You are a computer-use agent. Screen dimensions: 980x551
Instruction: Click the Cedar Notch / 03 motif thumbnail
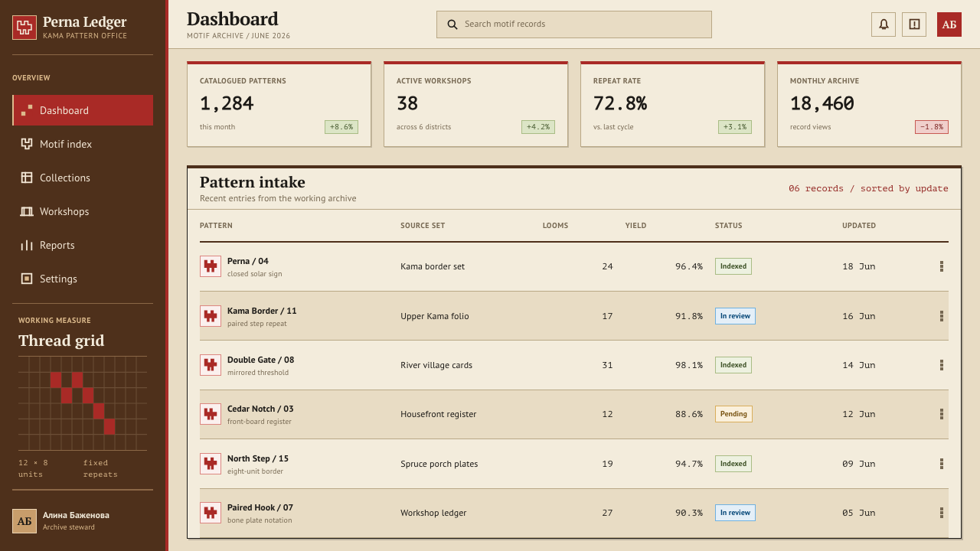211,414
